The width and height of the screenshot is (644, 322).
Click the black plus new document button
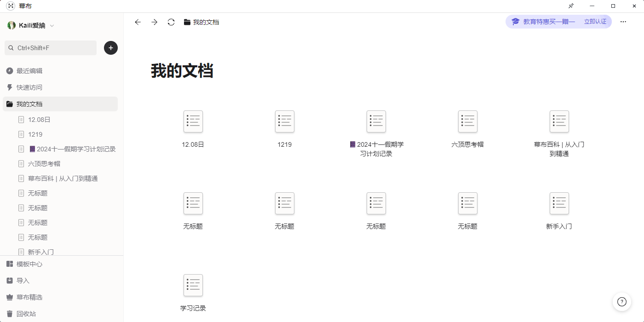click(111, 48)
